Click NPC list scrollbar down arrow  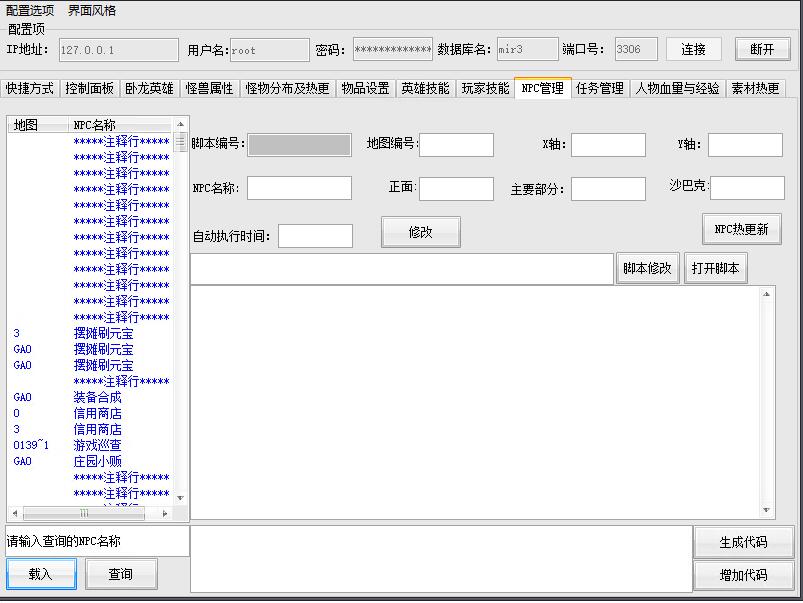[181, 498]
